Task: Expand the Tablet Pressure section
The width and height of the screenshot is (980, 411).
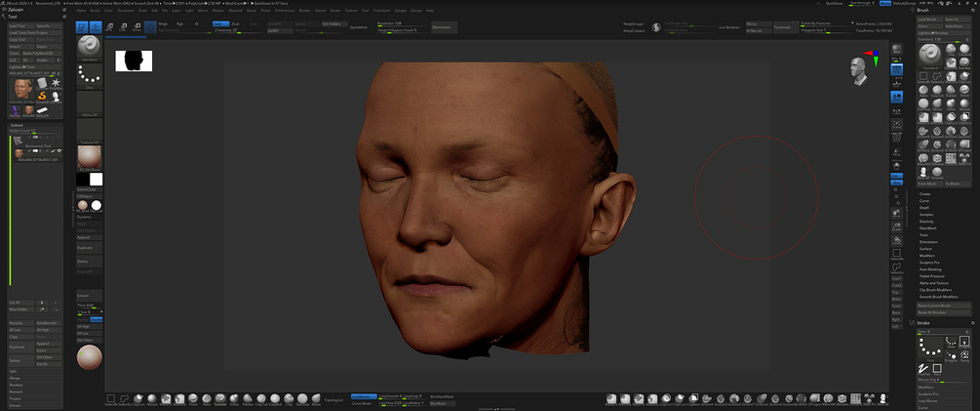Action: point(931,276)
